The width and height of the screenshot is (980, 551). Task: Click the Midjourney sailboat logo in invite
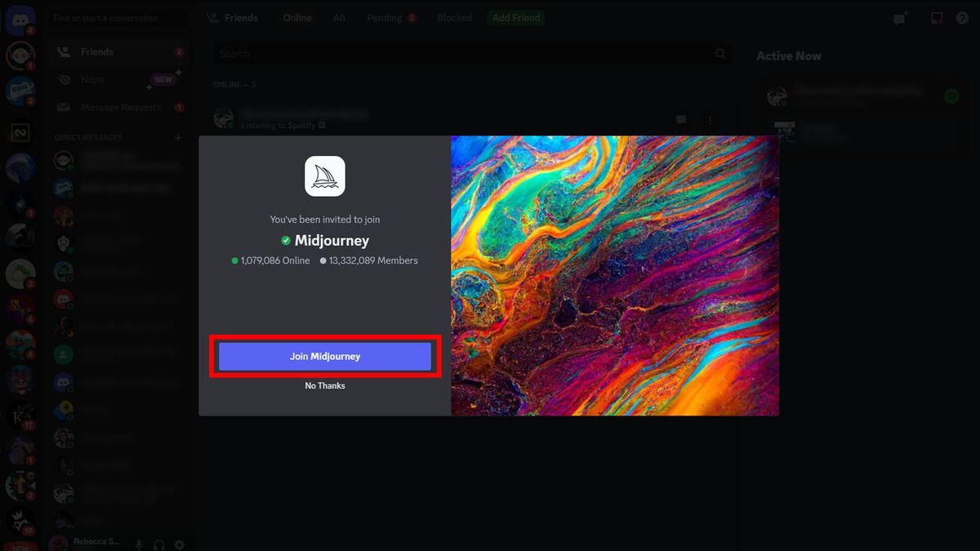[325, 176]
